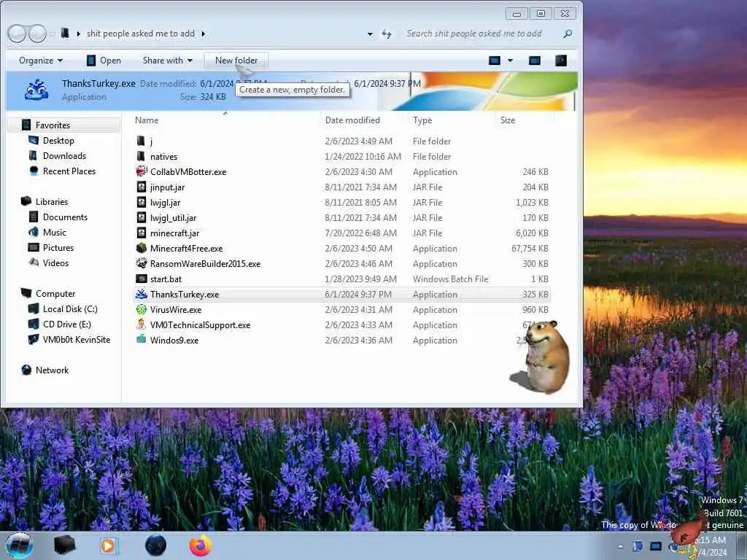
Task: Select the VM0TechnicalSupport.exe icon
Action: point(141,324)
